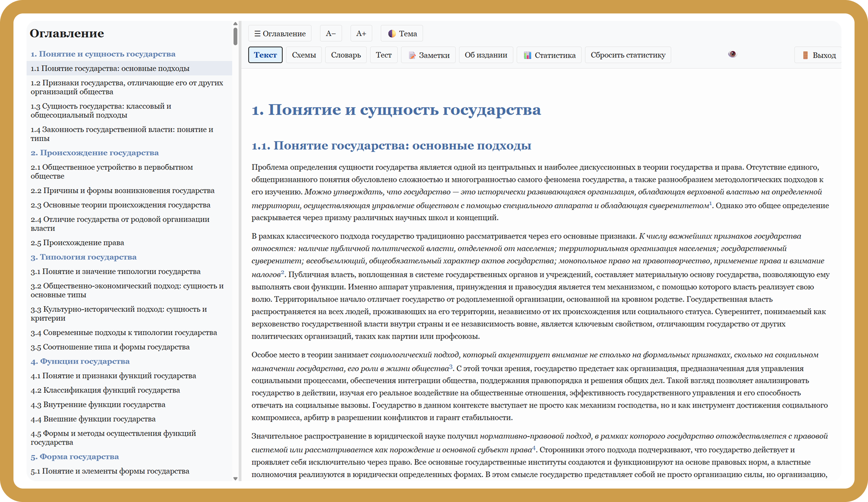Click sidebar scrollbar down arrow
Viewport: 868px width, 502px height.
tap(235, 479)
